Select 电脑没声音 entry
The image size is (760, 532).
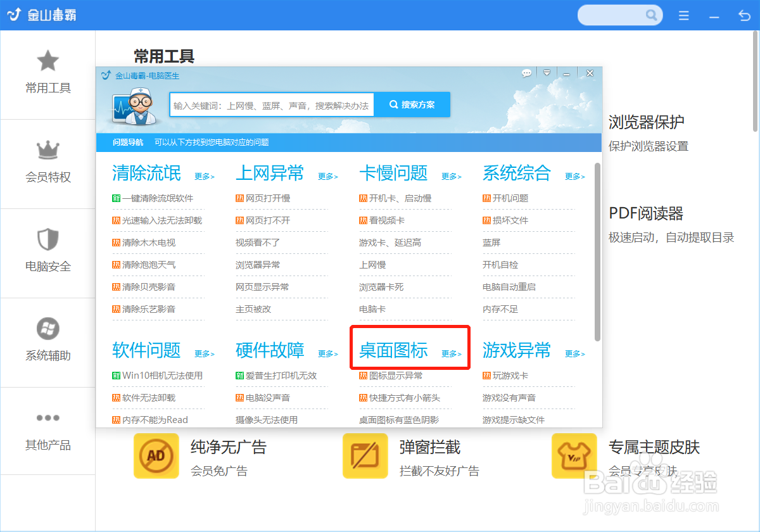click(x=268, y=398)
